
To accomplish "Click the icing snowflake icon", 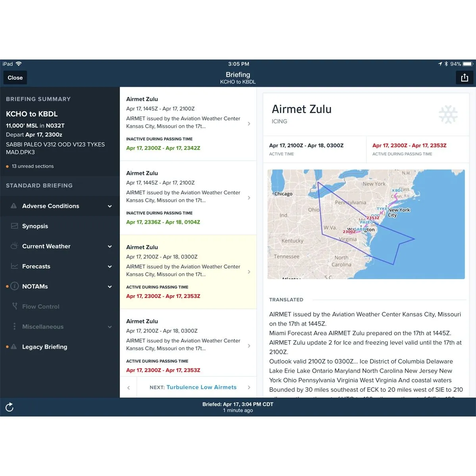I will [448, 115].
